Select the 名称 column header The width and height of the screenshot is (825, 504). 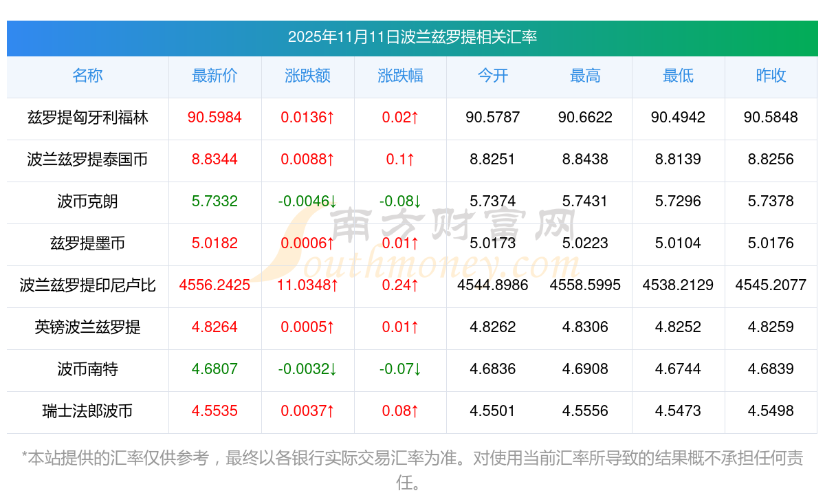87,76
